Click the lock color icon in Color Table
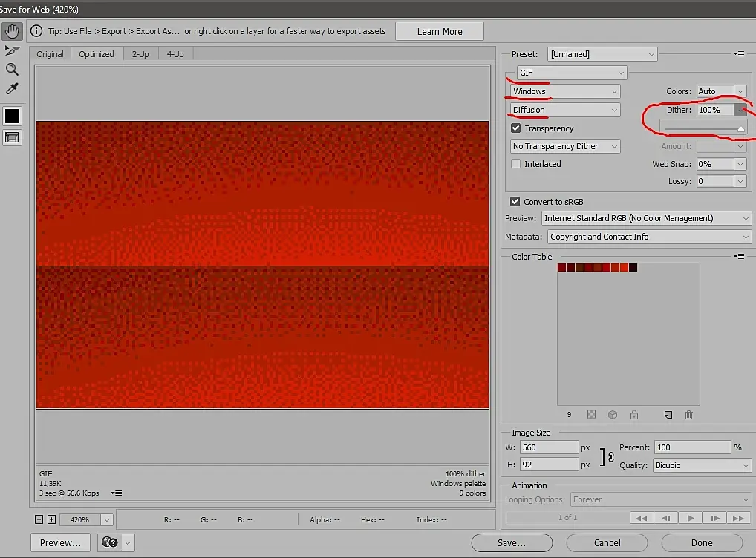The width and height of the screenshot is (756, 558). [633, 415]
